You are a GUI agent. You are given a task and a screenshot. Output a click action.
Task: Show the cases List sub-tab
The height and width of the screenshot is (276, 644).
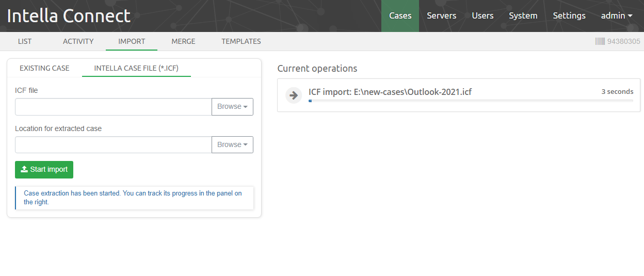click(x=24, y=41)
